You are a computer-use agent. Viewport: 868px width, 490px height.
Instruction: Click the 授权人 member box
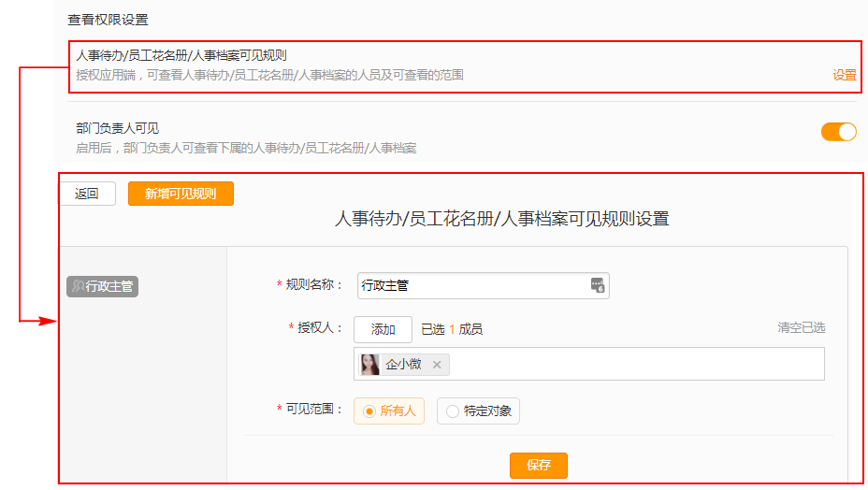pos(589,364)
